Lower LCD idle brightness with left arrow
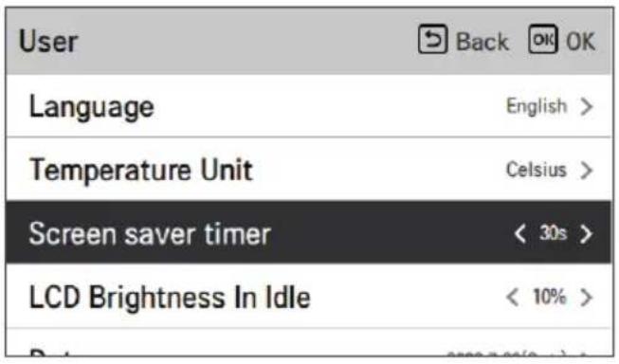The width and height of the screenshot is (619, 364). [x=512, y=297]
